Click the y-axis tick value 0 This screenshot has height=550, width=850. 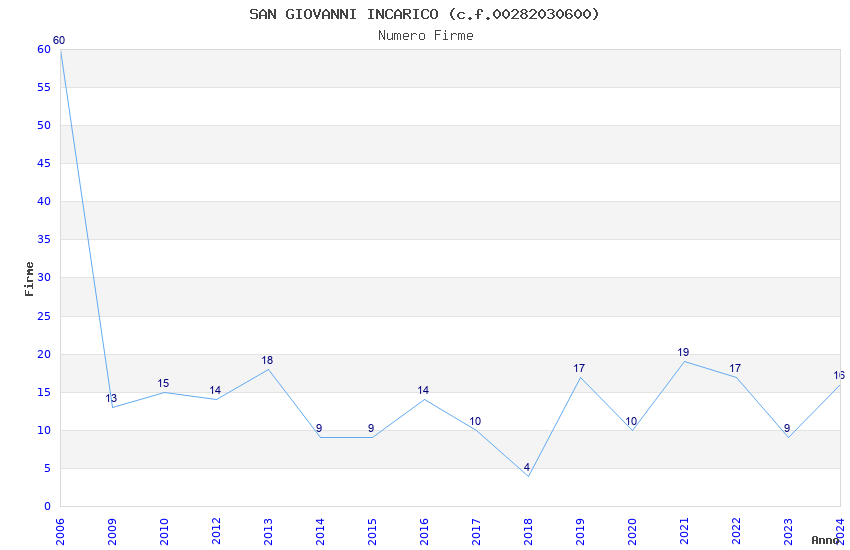(47, 506)
